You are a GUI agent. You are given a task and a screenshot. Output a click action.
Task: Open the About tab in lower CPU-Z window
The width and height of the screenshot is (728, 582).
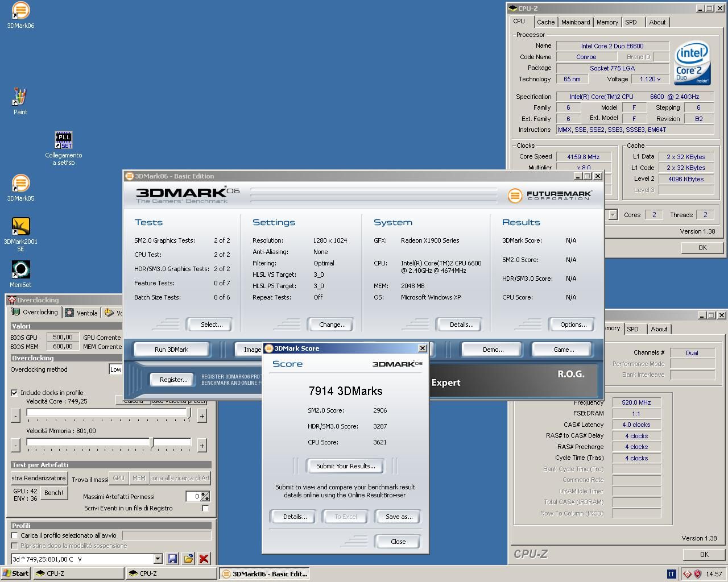click(x=659, y=329)
